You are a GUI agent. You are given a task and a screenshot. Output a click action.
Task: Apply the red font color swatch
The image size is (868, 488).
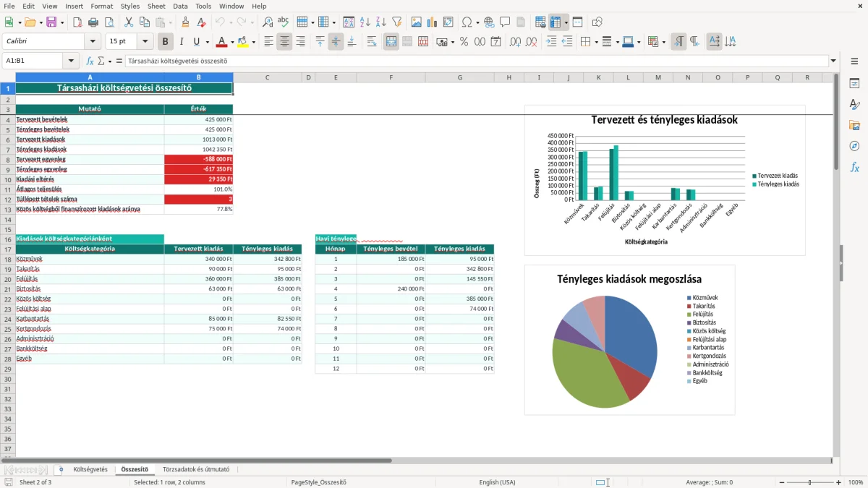tap(221, 42)
